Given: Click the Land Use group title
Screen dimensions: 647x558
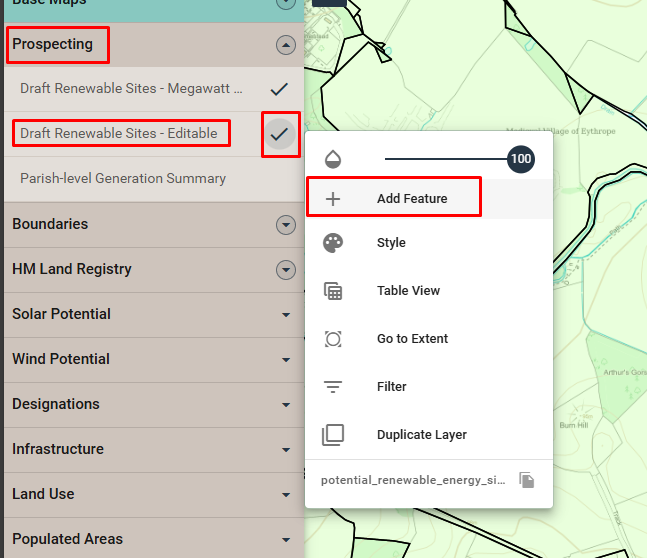Looking at the screenshot, I should (x=43, y=494).
